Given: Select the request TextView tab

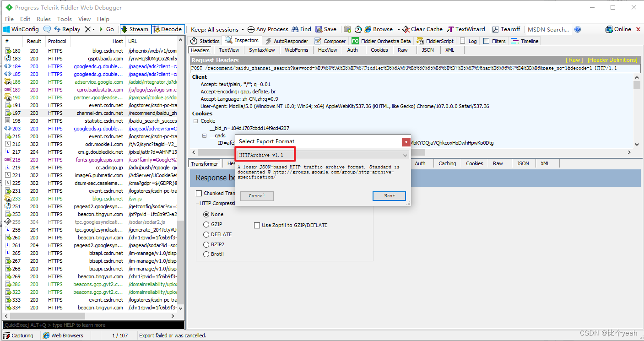Looking at the screenshot, I should pyautogui.click(x=229, y=50).
